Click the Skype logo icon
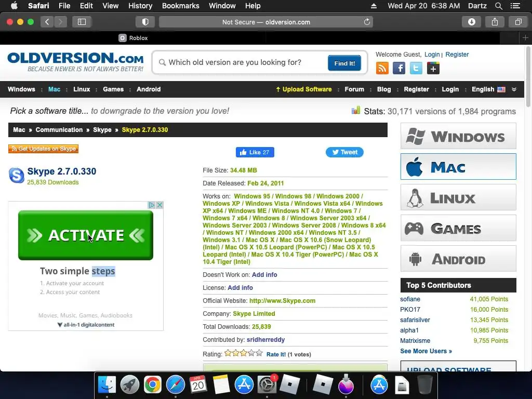The width and height of the screenshot is (532, 399). pyautogui.click(x=16, y=176)
